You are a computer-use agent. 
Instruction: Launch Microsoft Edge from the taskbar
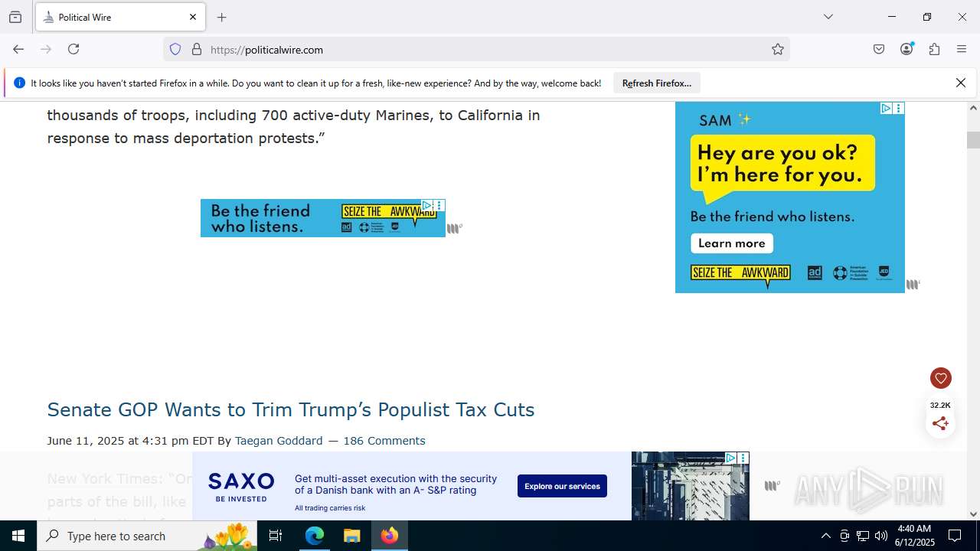315,536
